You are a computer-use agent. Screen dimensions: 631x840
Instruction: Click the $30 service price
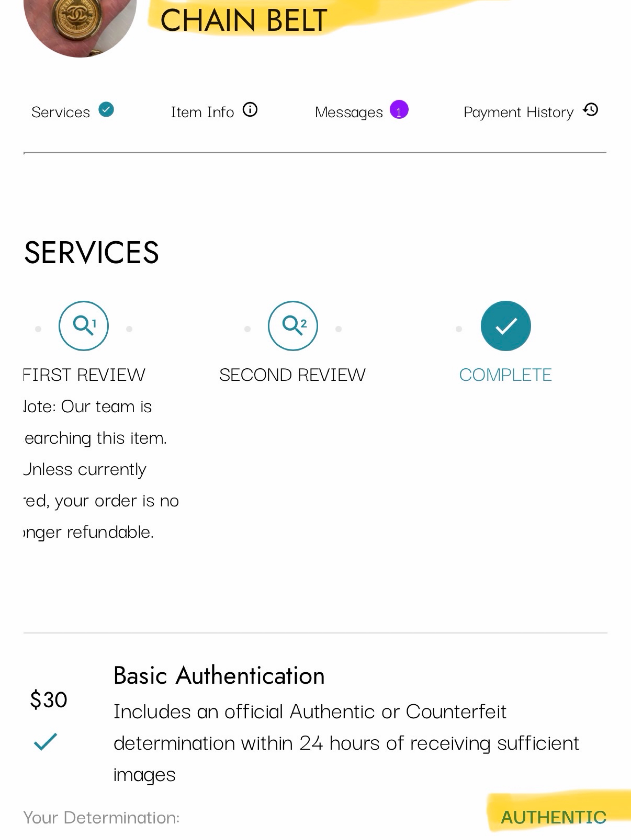point(49,700)
